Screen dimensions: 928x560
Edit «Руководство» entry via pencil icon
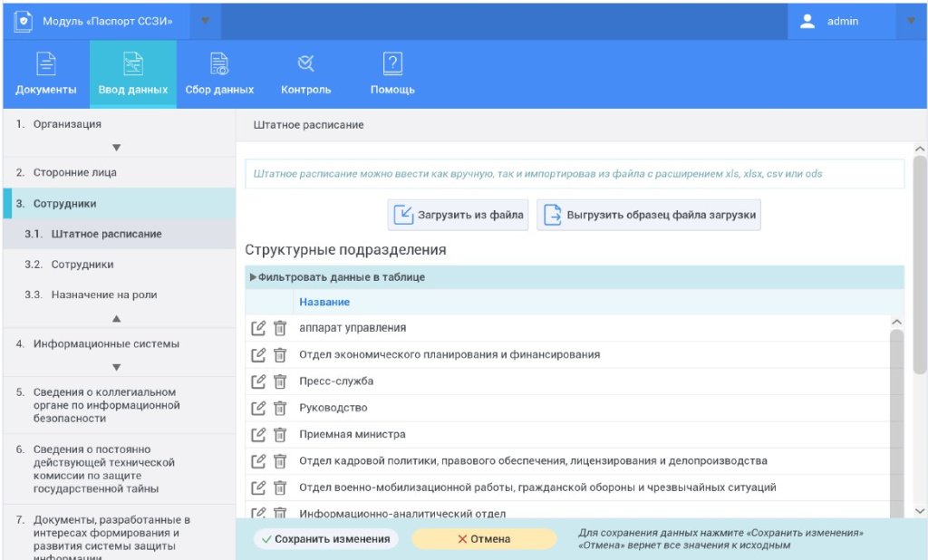pos(259,408)
